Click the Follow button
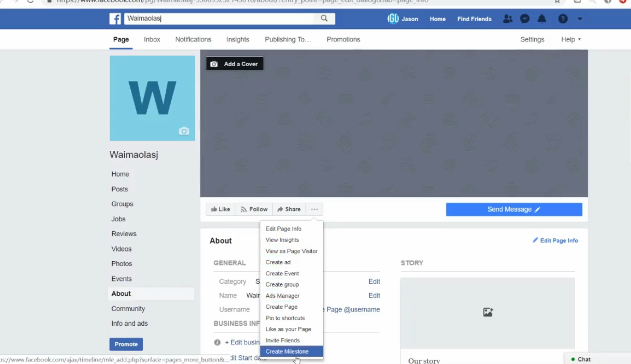Screen dimensions: 631x364 254,209
